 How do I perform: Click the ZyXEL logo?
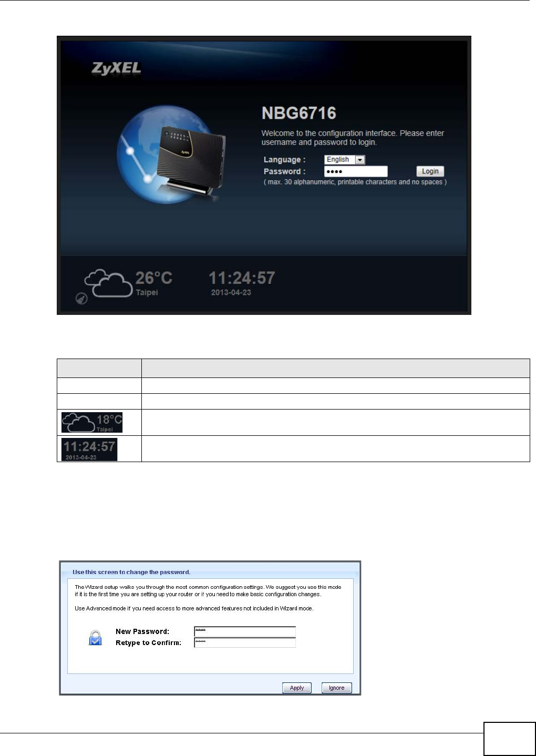point(116,69)
